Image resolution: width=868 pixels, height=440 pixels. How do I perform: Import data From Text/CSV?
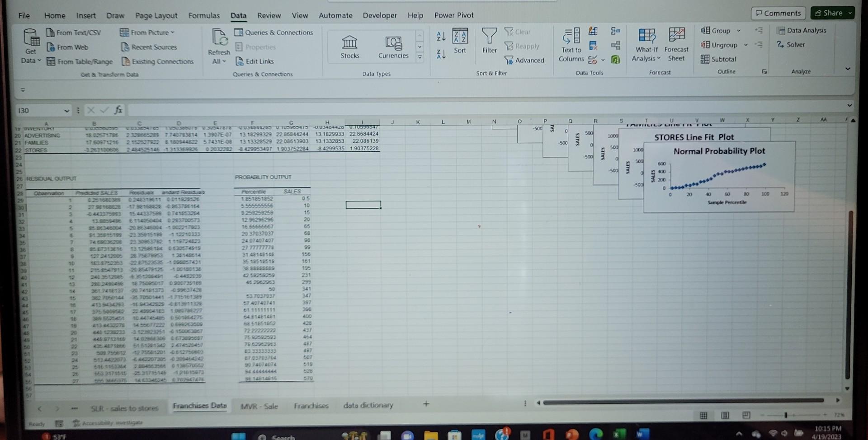pyautogui.click(x=74, y=33)
